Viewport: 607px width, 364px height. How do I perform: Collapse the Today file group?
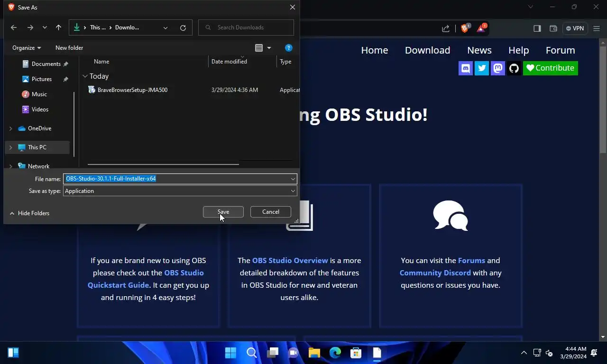click(x=85, y=76)
